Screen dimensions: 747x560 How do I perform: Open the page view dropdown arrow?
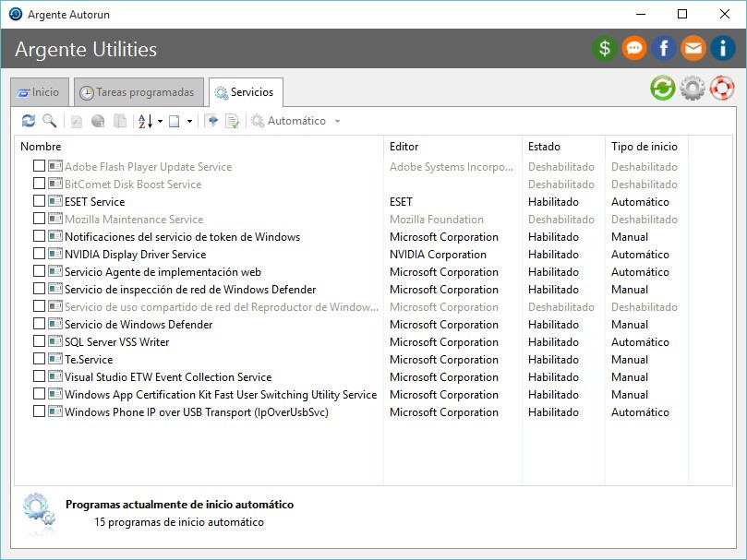[189, 121]
